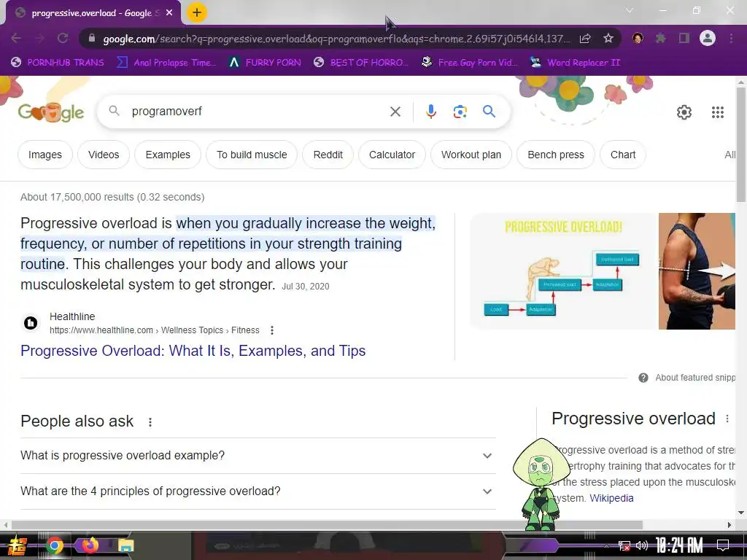
Task: Reload the page with the refresh icon
Action: (x=63, y=38)
